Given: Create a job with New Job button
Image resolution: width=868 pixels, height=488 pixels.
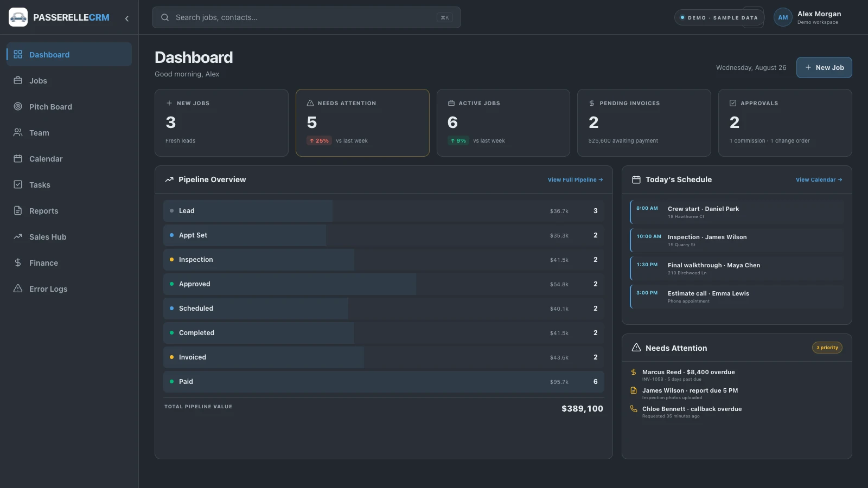Looking at the screenshot, I should click(x=824, y=67).
